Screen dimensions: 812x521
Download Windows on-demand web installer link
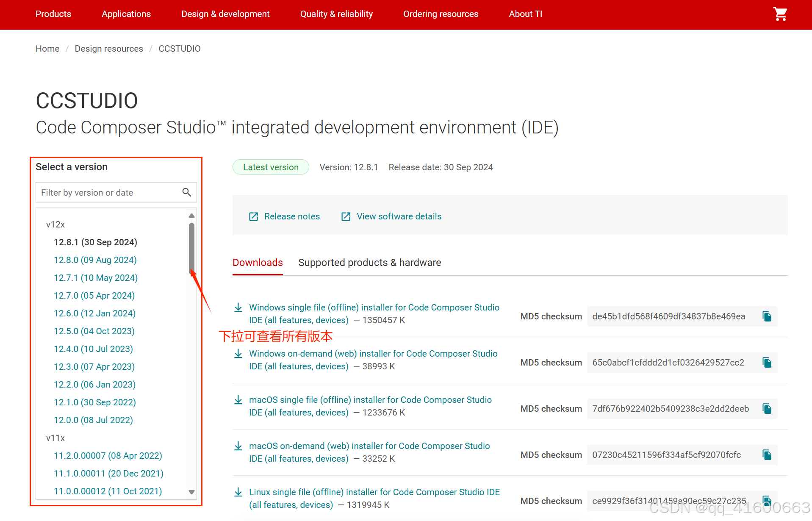(373, 360)
